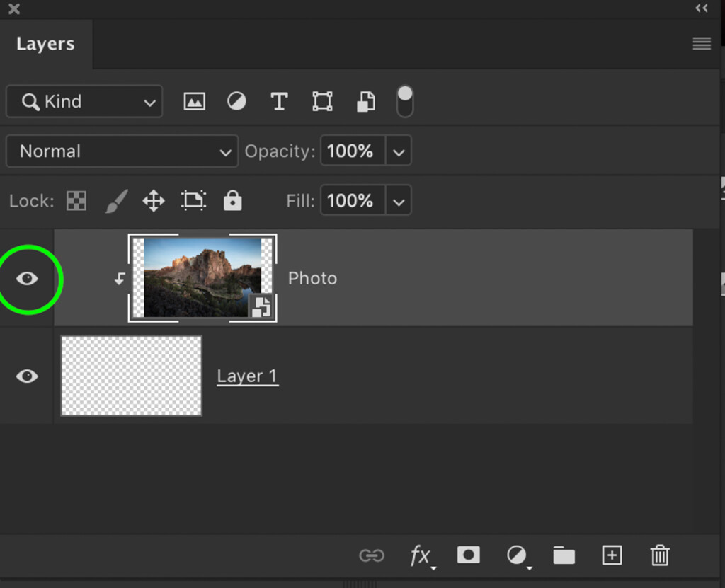This screenshot has width=725, height=588.
Task: Add a layer mask
Action: 468,555
